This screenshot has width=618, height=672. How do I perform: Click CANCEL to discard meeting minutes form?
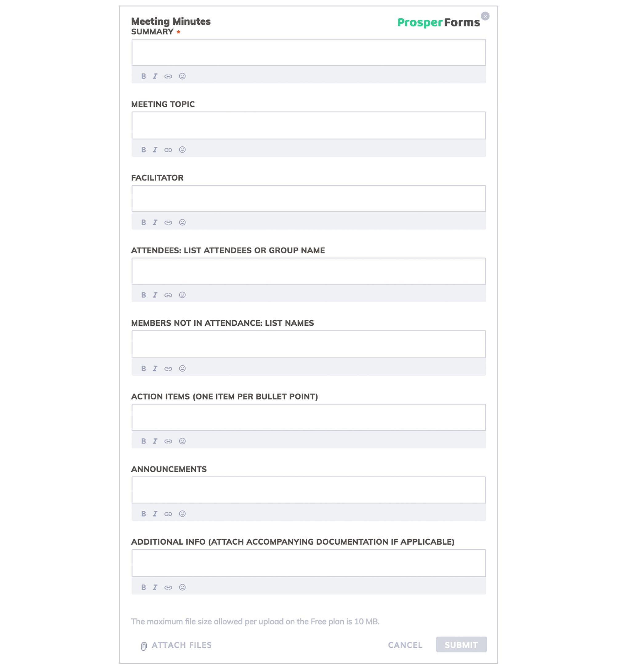click(405, 645)
